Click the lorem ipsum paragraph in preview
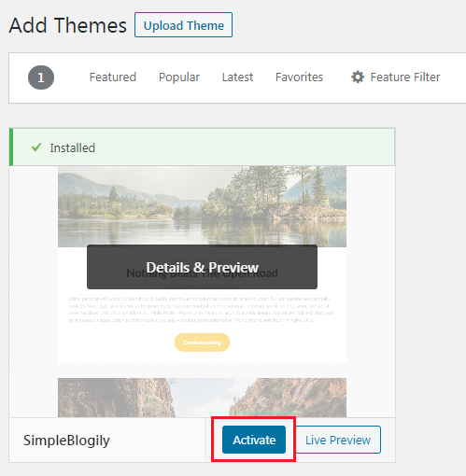466x476 pixels. 201,309
